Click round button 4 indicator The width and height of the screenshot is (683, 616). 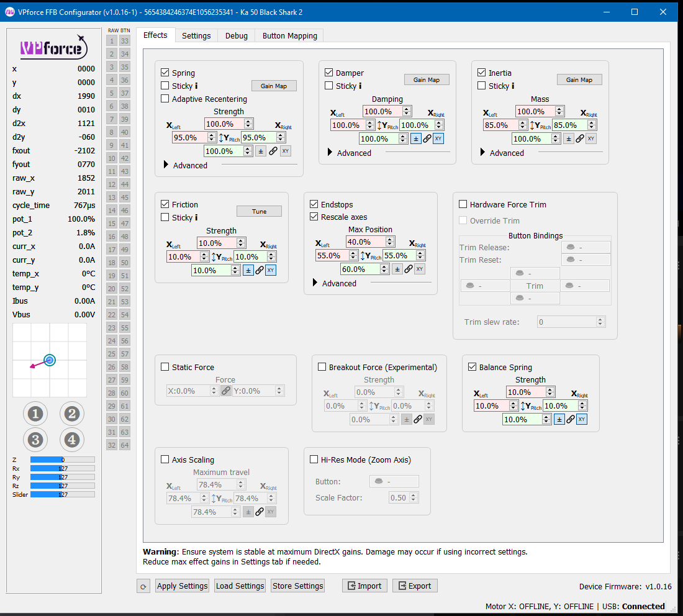coord(72,440)
